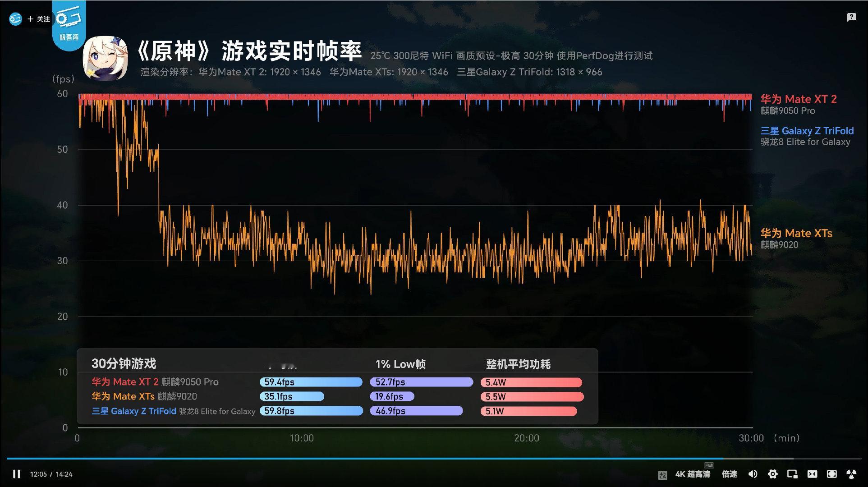Click the 5.1W power bar
868x487 pixels.
tap(529, 411)
